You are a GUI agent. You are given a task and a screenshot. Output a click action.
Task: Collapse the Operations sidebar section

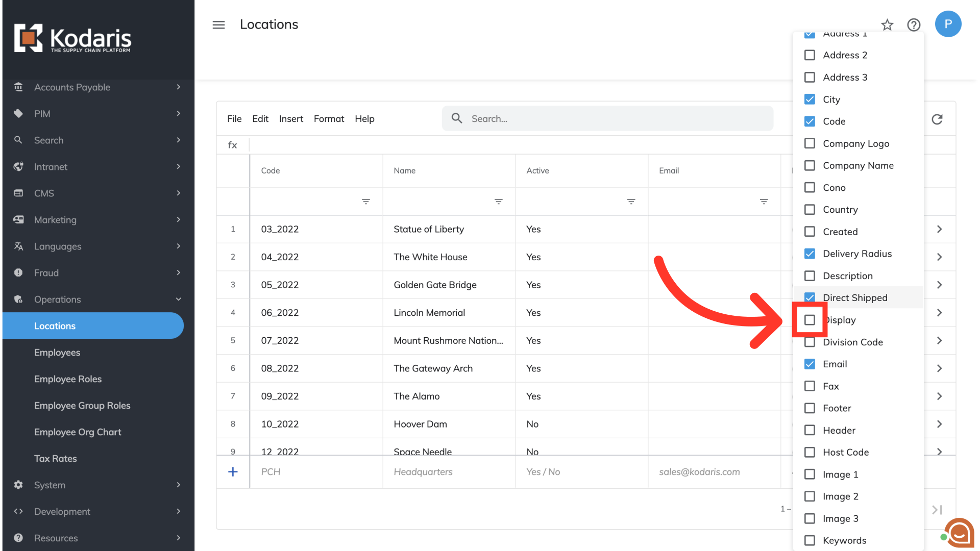pyautogui.click(x=97, y=299)
